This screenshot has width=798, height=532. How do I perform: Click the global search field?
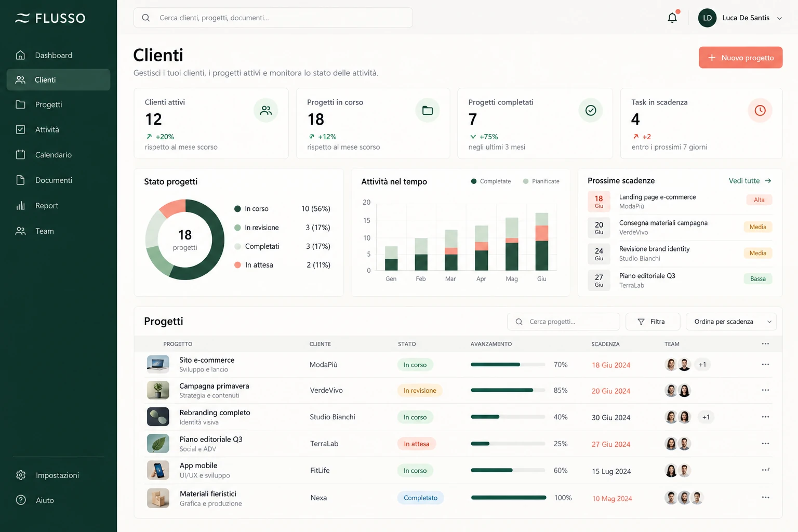[x=273, y=18]
